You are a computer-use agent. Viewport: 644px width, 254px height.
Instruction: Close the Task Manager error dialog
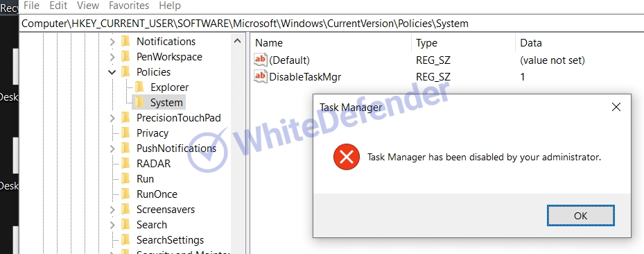[x=616, y=108]
